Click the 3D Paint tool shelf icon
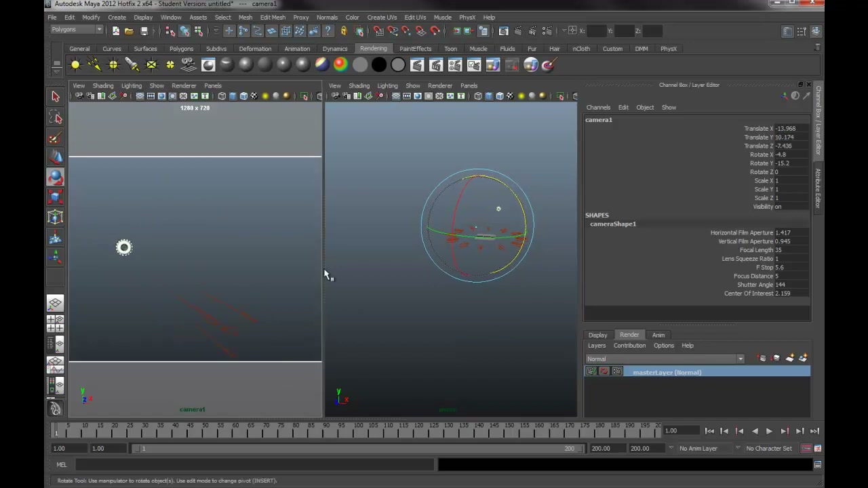 pyautogui.click(x=549, y=65)
